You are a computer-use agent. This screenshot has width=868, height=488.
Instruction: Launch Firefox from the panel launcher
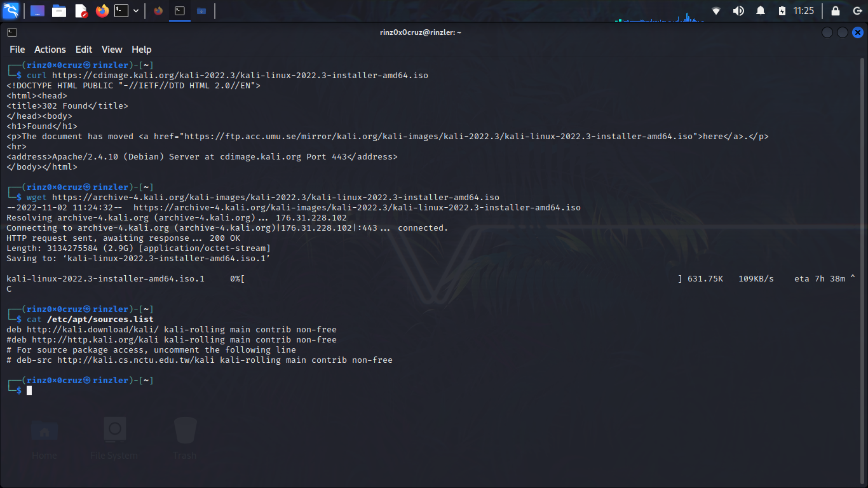pos(102,11)
